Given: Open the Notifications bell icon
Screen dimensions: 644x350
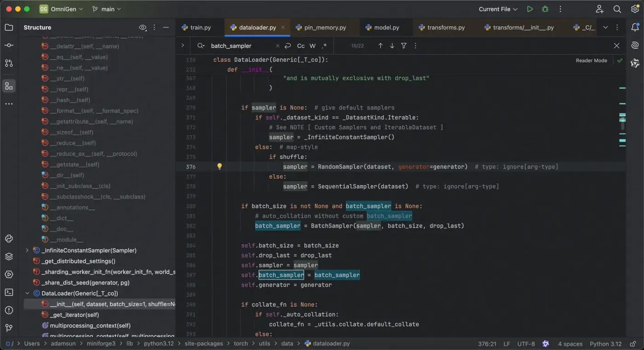Looking at the screenshot, I should click(635, 28).
